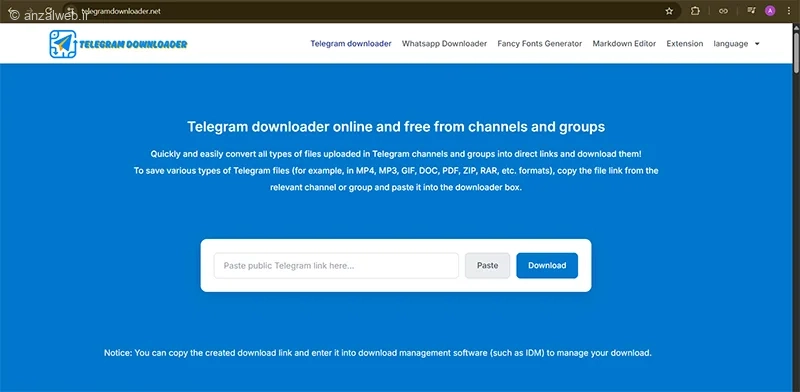Click the link icon in browser toolbar
Viewport: 800px width, 392px height.
point(723,11)
